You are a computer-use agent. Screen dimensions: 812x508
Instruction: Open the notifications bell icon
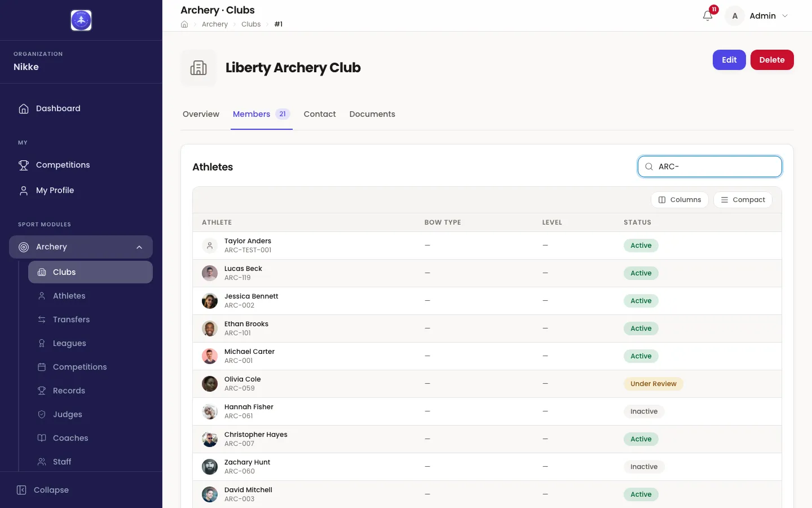tap(708, 16)
